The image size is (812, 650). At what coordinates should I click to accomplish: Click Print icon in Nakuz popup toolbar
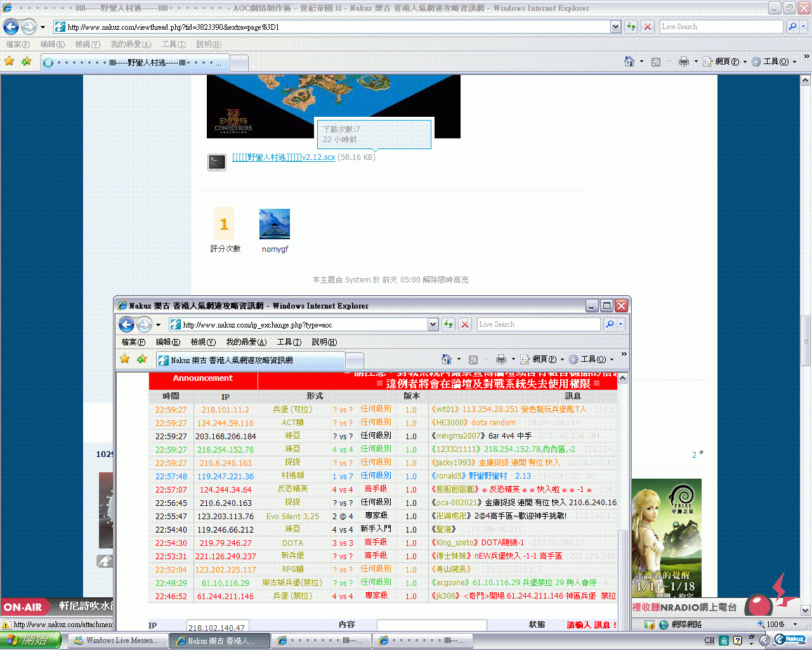(501, 359)
